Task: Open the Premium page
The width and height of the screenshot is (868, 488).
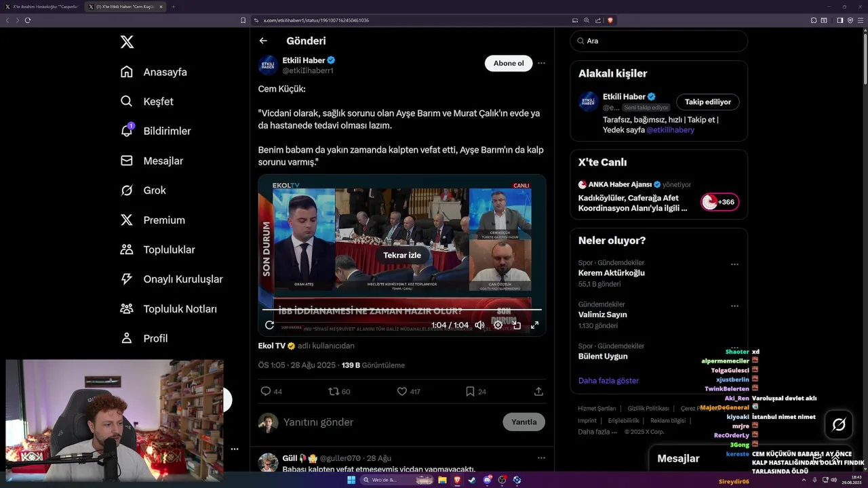Action: click(x=153, y=220)
